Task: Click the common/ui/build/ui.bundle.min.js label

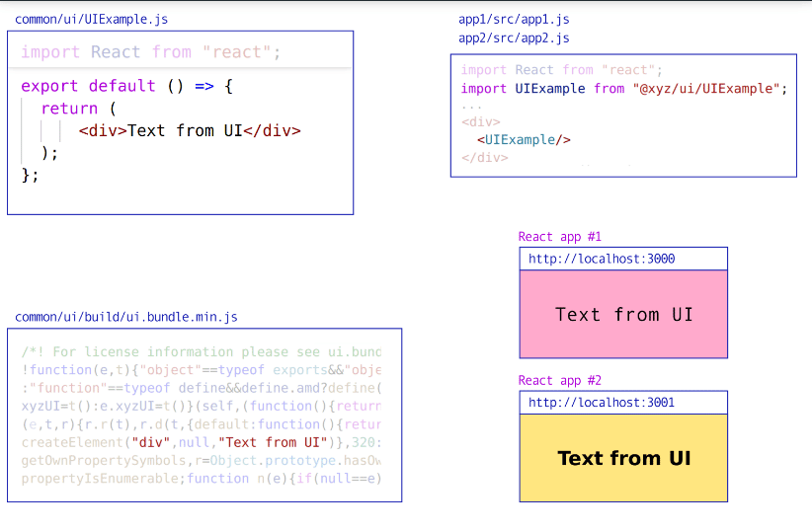Action: (126, 317)
